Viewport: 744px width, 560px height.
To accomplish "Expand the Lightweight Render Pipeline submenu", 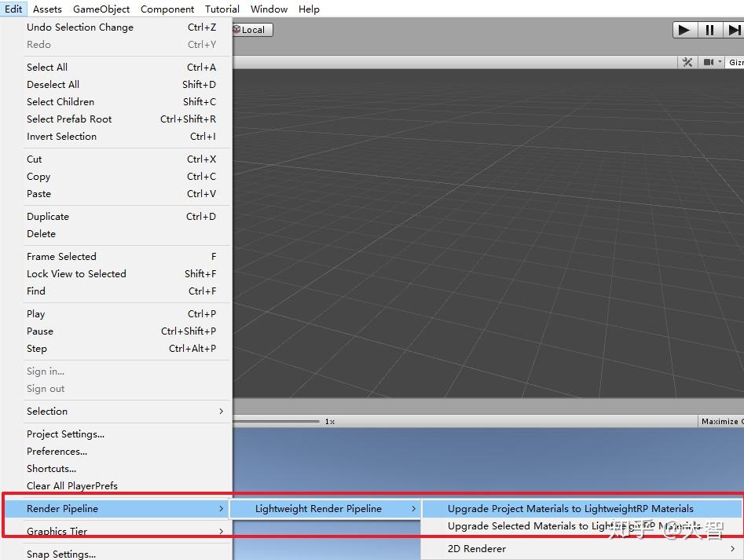I will click(324, 509).
